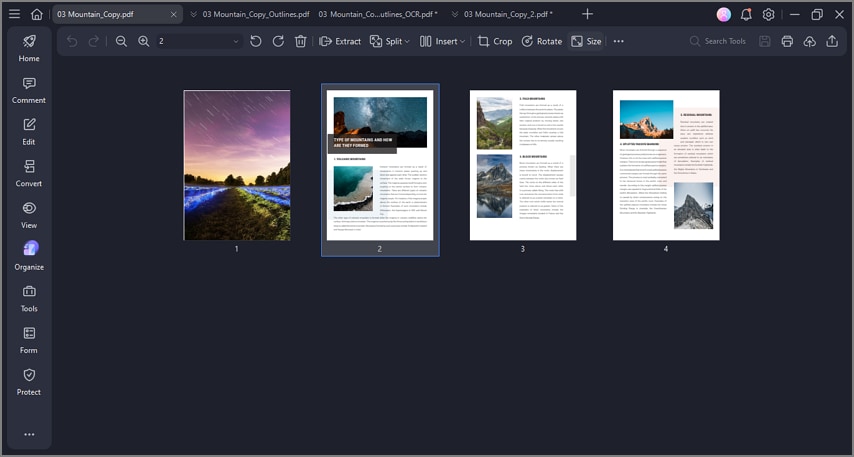The height and width of the screenshot is (457, 854).
Task: Select page 3 thumbnail
Action: coord(523,165)
